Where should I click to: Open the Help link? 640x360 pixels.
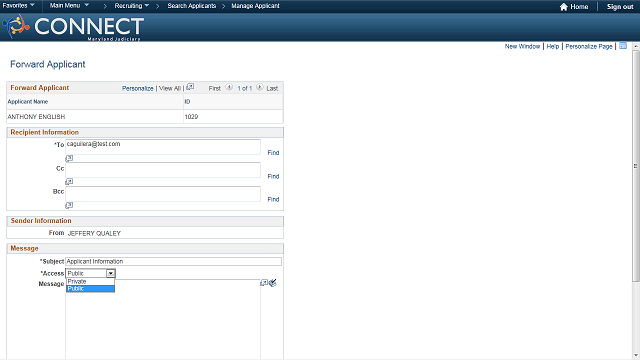[x=553, y=47]
